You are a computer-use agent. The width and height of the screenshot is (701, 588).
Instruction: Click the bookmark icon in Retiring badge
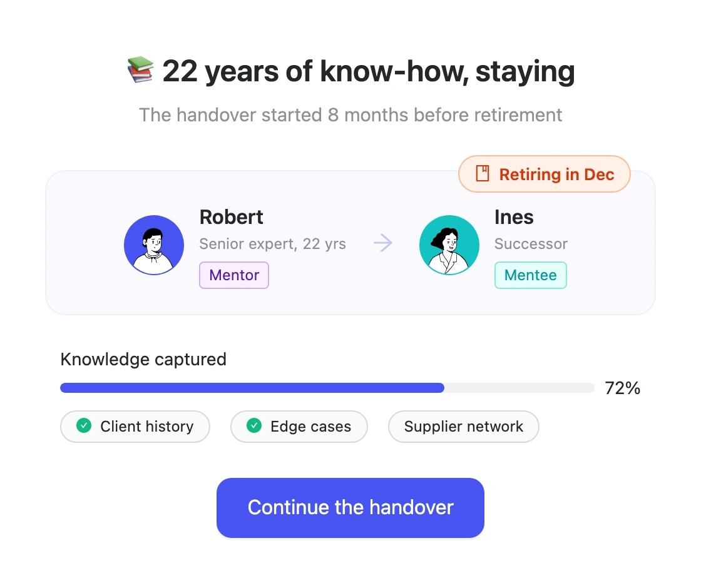483,173
